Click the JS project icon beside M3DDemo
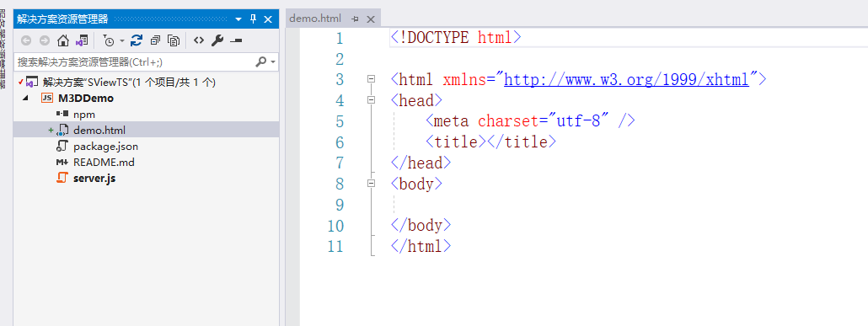The image size is (868, 326). click(47, 99)
